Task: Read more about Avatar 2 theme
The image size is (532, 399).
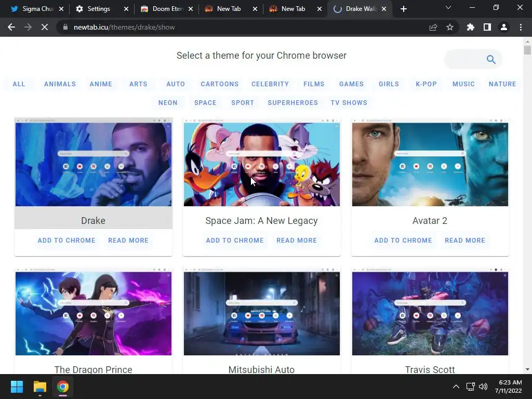Action: (465, 240)
